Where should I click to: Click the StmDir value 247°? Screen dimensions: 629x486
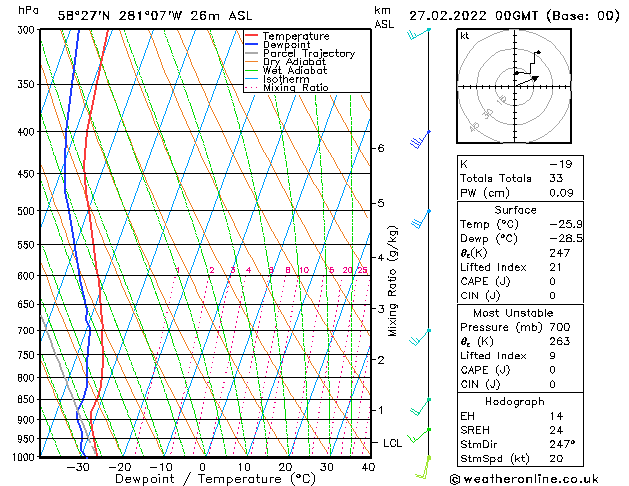[x=562, y=444]
